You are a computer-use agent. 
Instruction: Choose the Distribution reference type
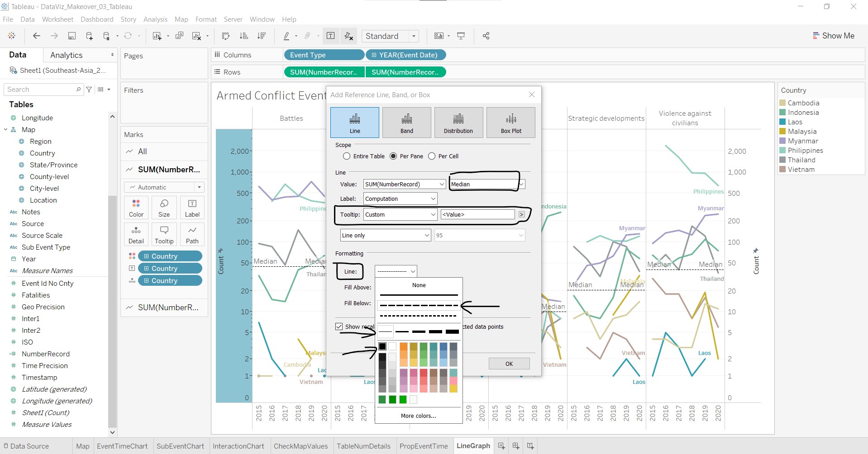coord(458,123)
